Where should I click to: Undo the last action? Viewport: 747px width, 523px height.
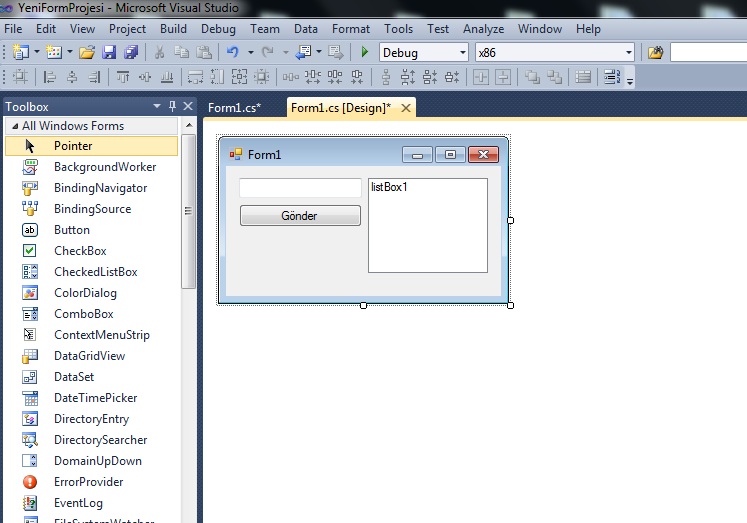[x=232, y=52]
